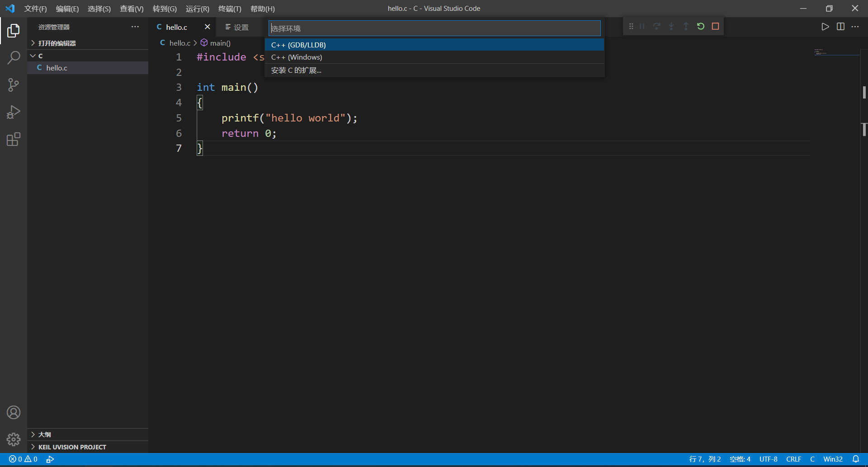868x467 pixels.
Task: Open notifications bell in status bar
Action: (856, 459)
